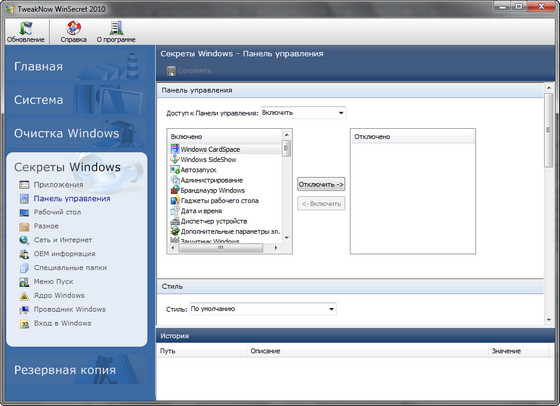Open the Приложения link
The width and height of the screenshot is (560, 406).
tap(59, 185)
